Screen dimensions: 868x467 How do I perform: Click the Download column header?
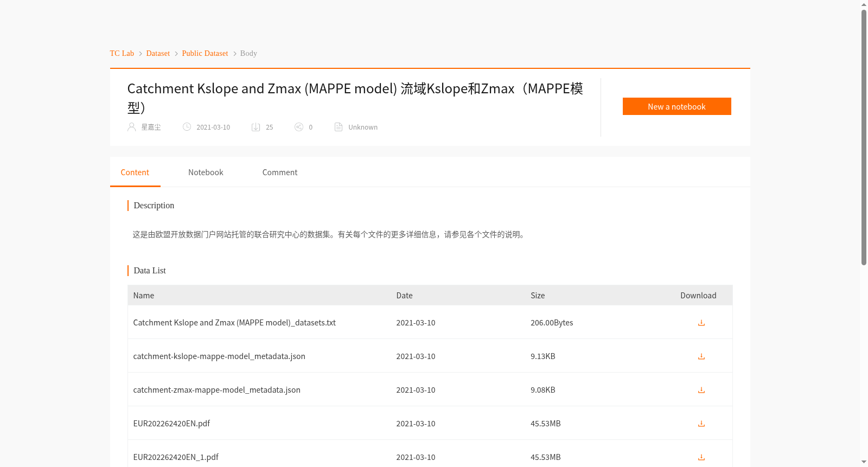[698, 296]
